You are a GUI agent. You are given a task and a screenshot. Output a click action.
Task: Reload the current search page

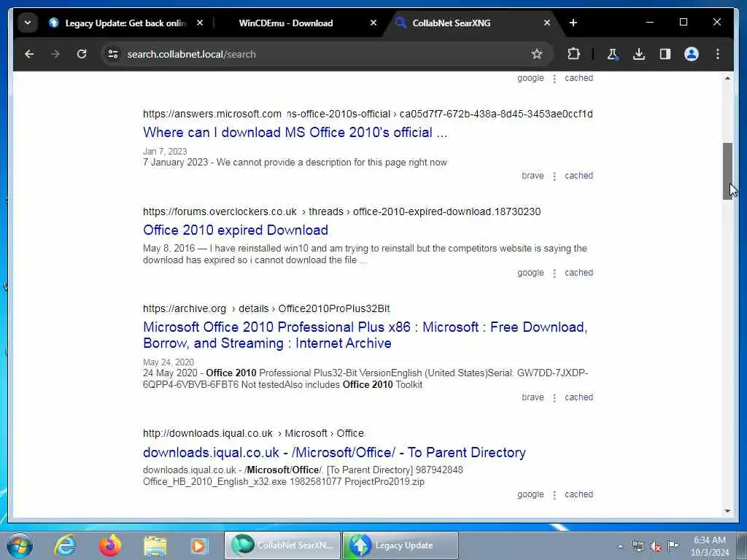coord(82,54)
